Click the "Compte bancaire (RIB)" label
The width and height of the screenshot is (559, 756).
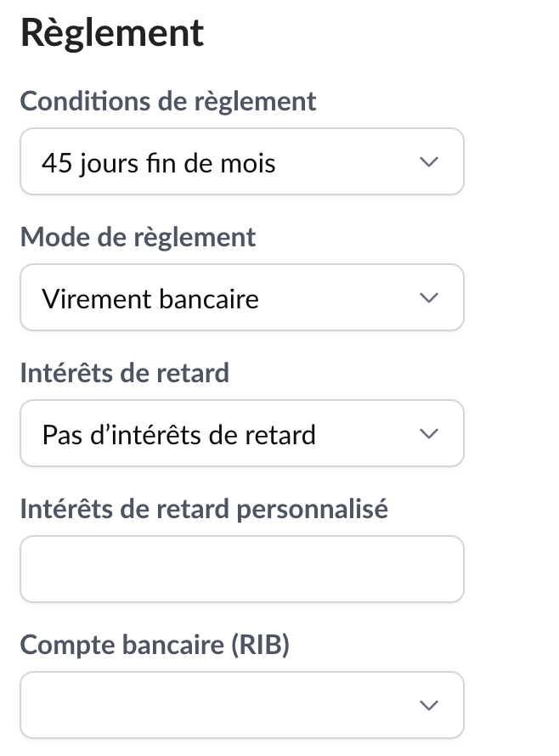(155, 645)
